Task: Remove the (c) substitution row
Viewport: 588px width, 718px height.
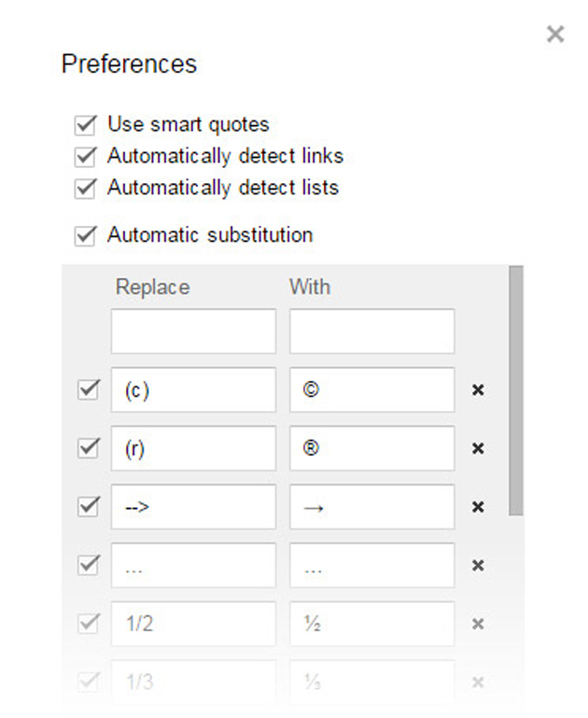Action: [478, 390]
